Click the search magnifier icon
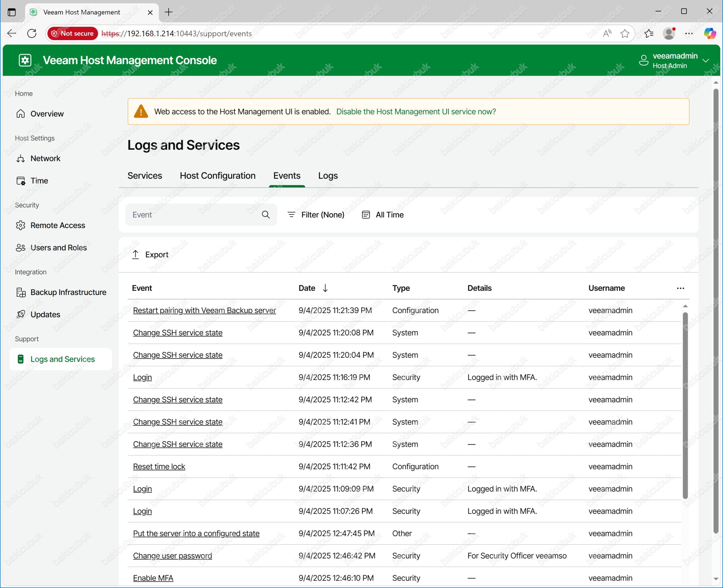The height and width of the screenshot is (588, 723). (x=266, y=215)
